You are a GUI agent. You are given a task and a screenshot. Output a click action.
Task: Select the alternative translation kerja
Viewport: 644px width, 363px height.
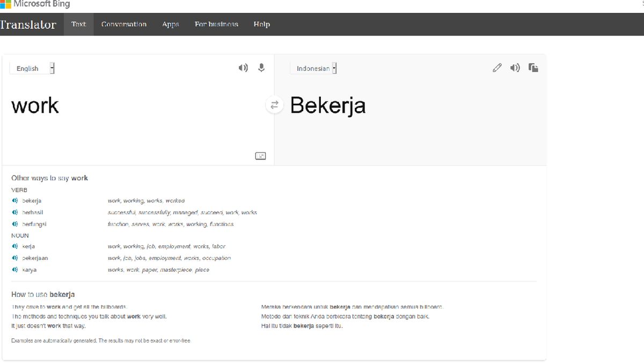pos(28,246)
